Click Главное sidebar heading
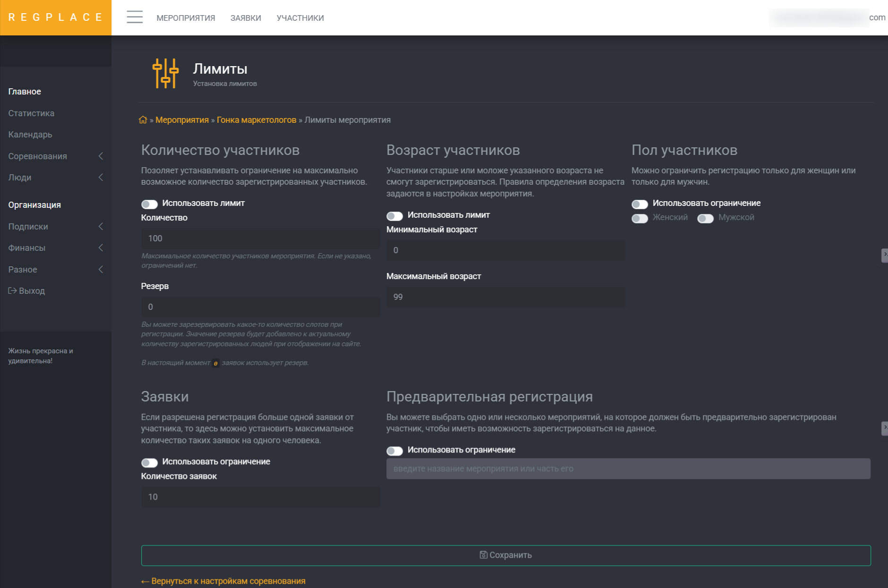888x588 pixels. coord(25,92)
